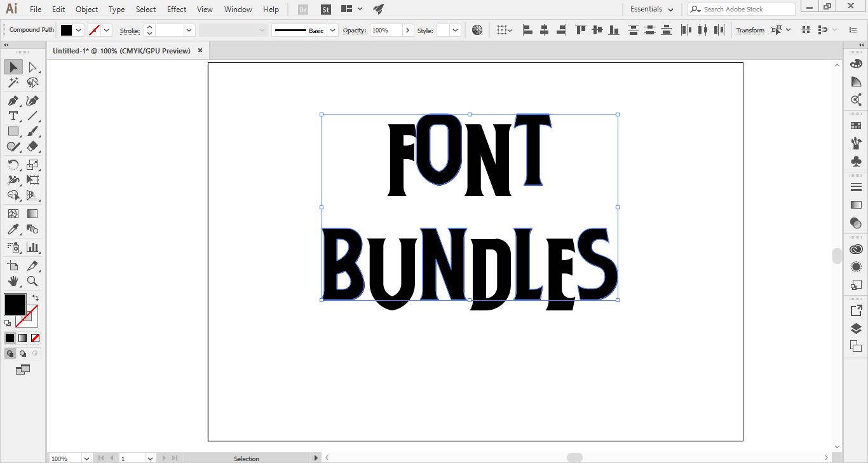The width and height of the screenshot is (868, 463).
Task: Activate the Magic Wand tool
Action: pyautogui.click(x=13, y=83)
